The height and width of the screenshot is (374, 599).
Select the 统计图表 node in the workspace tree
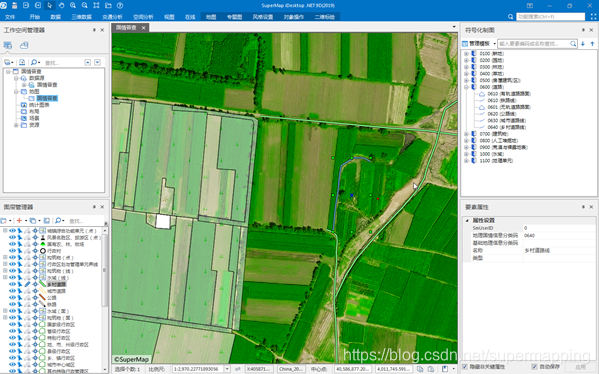(x=39, y=105)
